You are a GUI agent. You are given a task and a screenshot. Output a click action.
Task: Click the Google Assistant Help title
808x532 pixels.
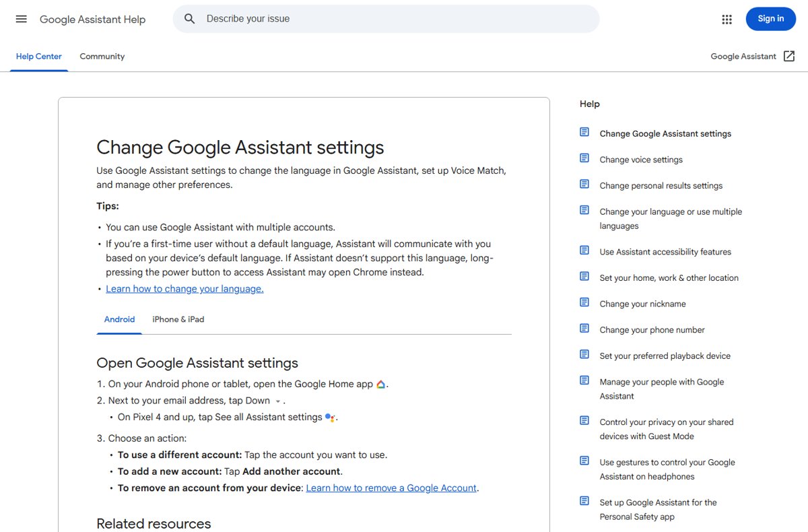[92, 20]
